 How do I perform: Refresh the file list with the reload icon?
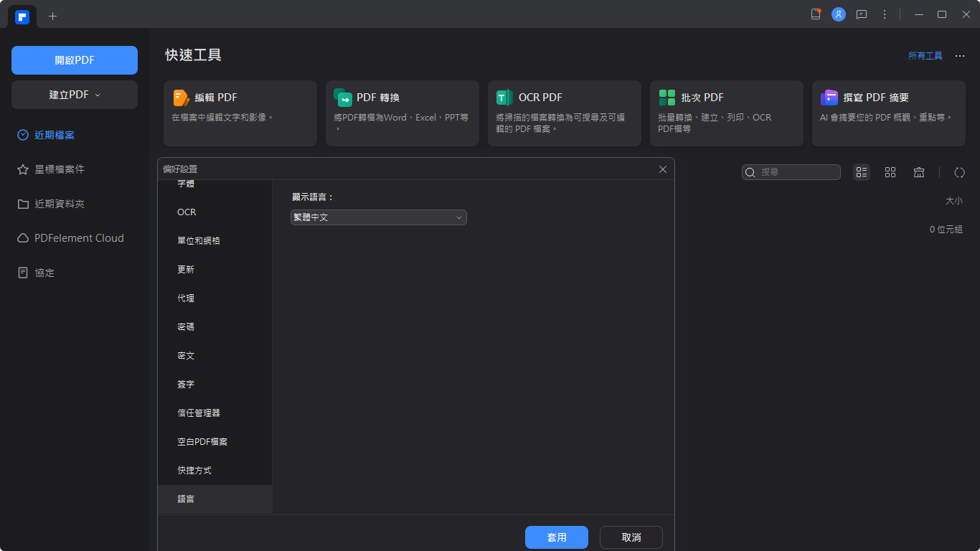click(x=959, y=172)
